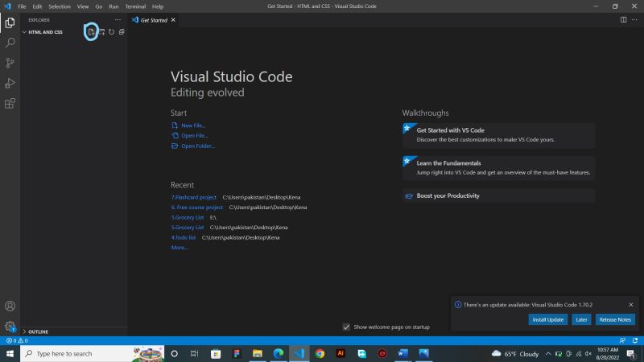This screenshot has width=644, height=362.
Task: Open the Accounts menu icon
Action: pos(10,306)
